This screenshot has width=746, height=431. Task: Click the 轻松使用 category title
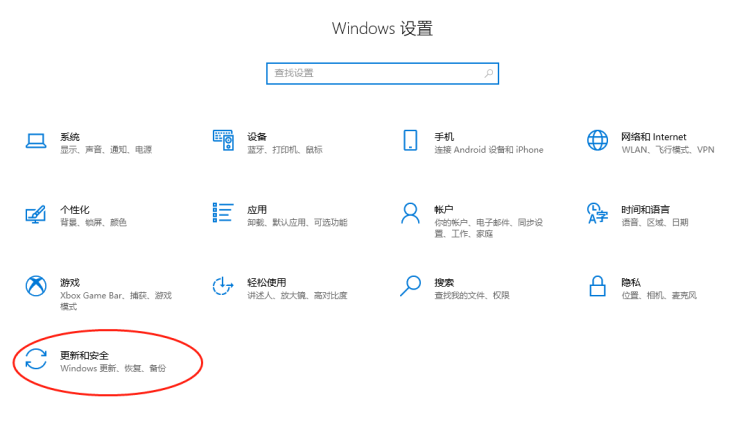pos(266,283)
